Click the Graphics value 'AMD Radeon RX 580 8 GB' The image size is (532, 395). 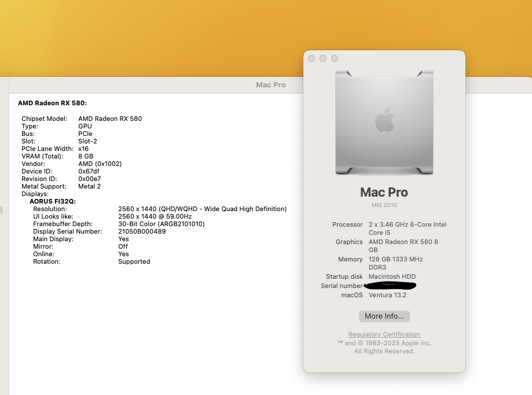[403, 246]
